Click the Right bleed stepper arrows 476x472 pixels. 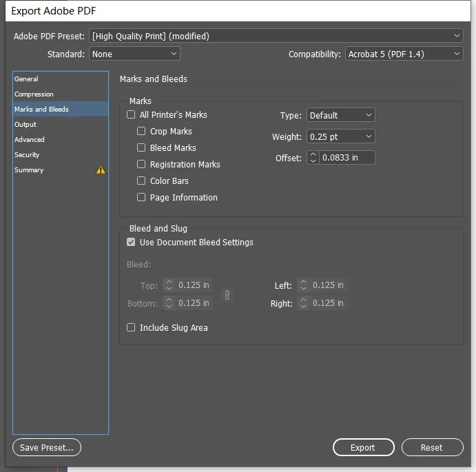303,303
